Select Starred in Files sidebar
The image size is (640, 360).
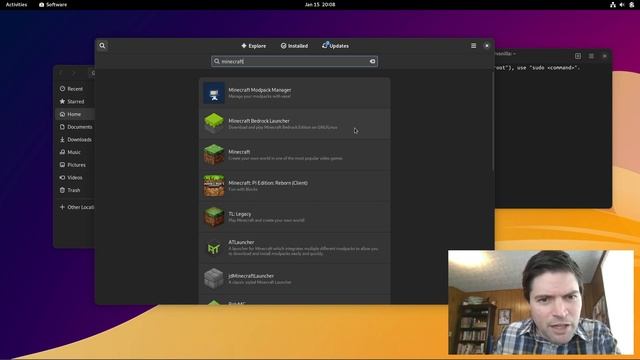pos(75,101)
